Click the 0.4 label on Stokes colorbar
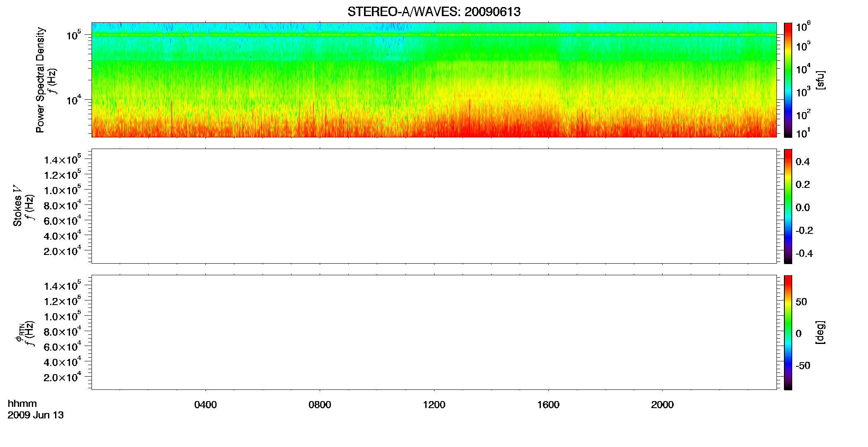Image resolution: width=868 pixels, height=447 pixels. (x=803, y=162)
